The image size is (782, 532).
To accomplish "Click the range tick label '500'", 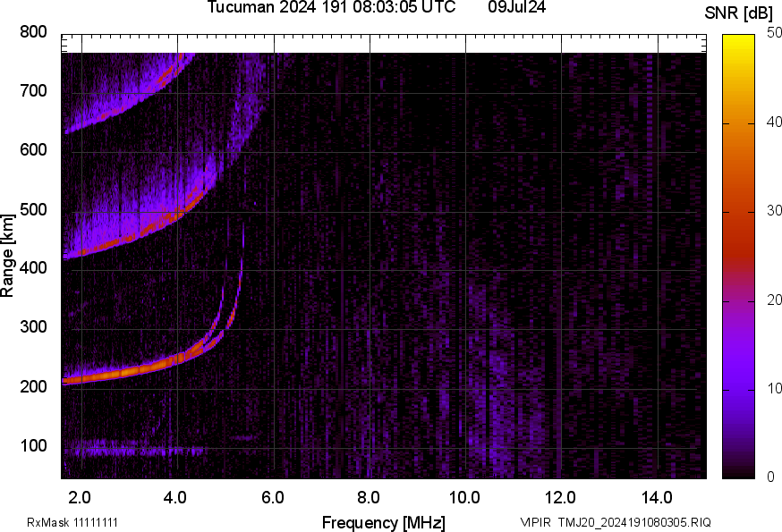I will tap(33, 209).
